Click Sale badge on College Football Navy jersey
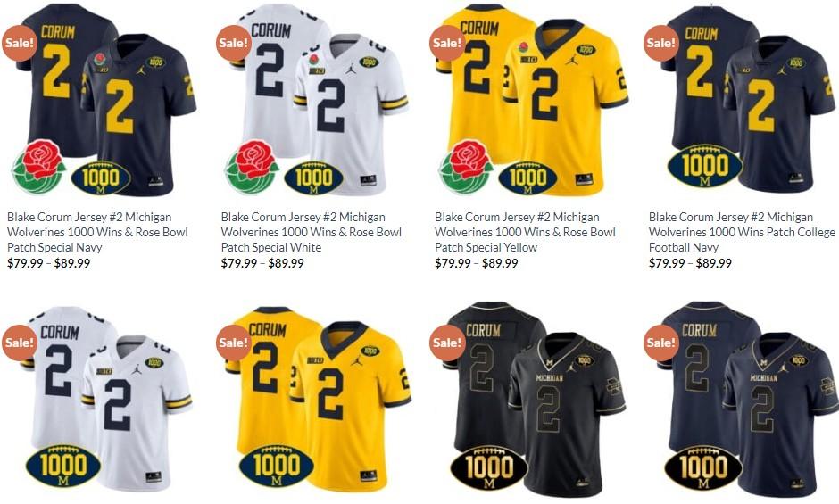The height and width of the screenshot is (504, 839). [x=660, y=42]
